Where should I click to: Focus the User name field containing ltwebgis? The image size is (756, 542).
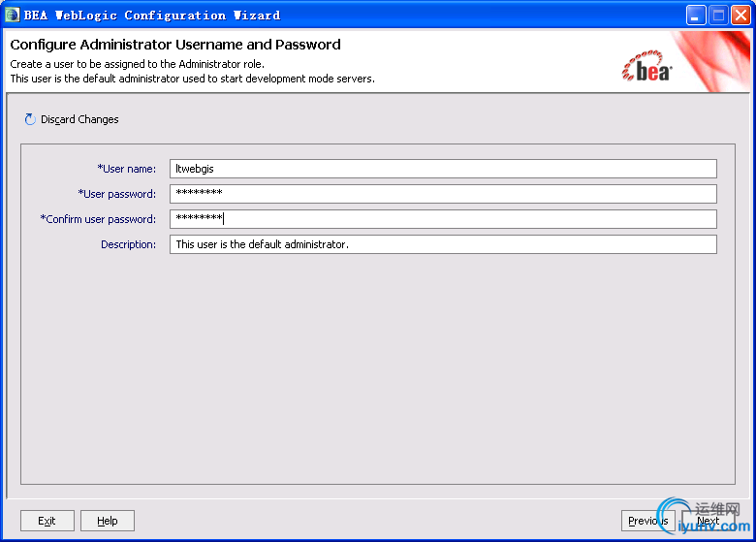pos(443,169)
